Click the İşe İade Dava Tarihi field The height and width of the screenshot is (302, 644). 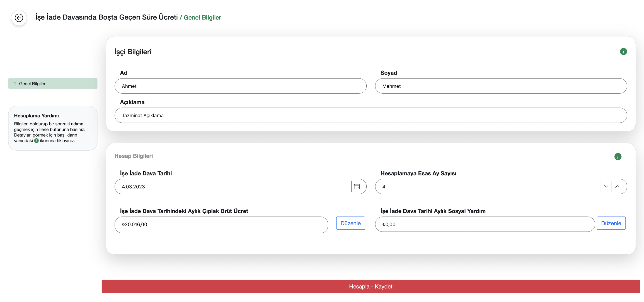click(232, 187)
